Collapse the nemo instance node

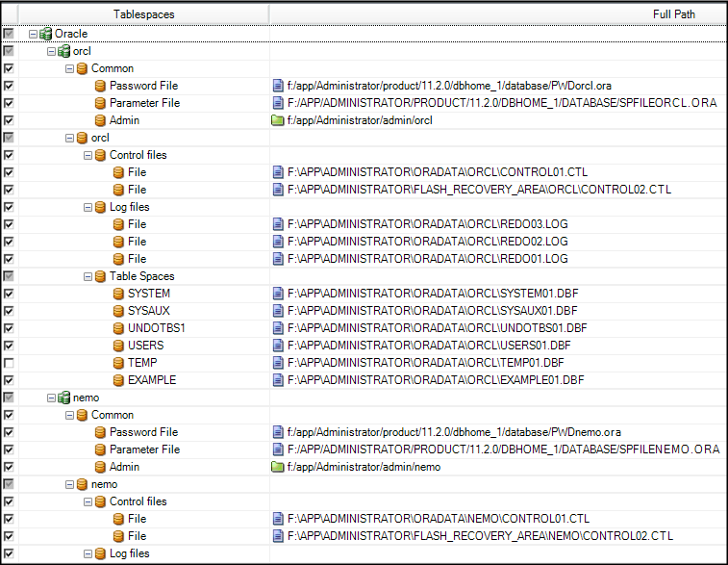(x=52, y=398)
